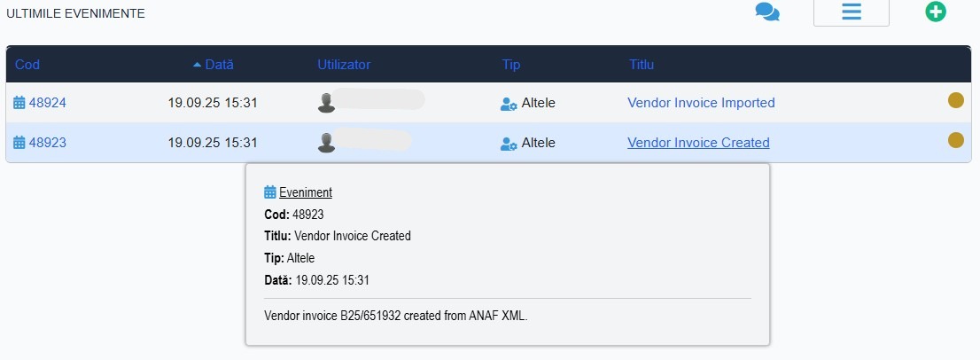Click Altele type icon in first row

click(509, 104)
